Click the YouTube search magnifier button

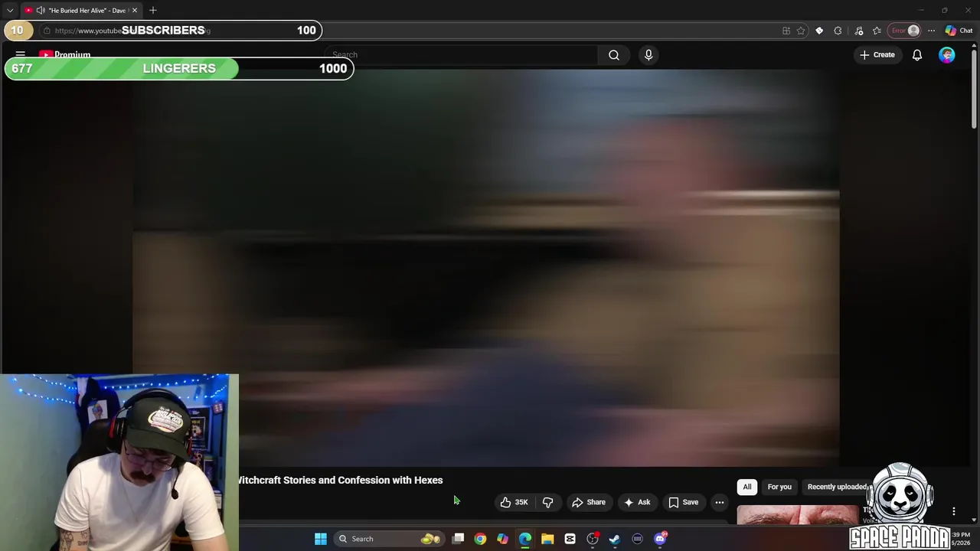tap(614, 55)
